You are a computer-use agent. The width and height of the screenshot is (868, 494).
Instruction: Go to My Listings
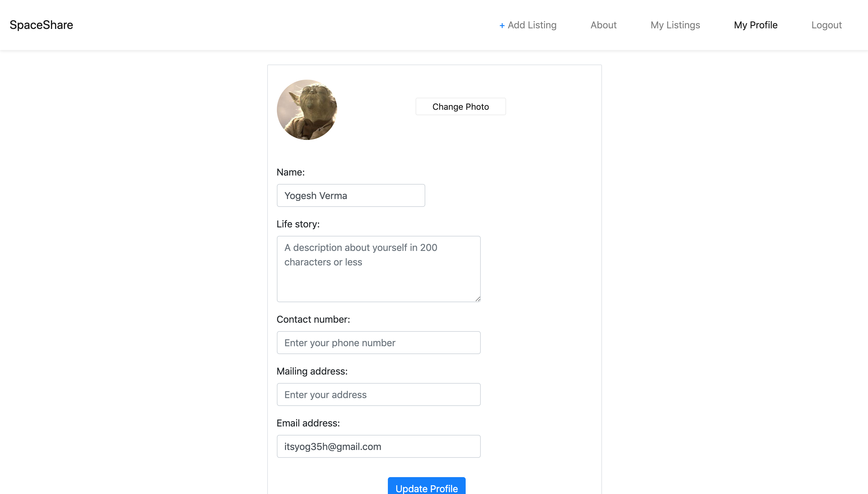(675, 25)
